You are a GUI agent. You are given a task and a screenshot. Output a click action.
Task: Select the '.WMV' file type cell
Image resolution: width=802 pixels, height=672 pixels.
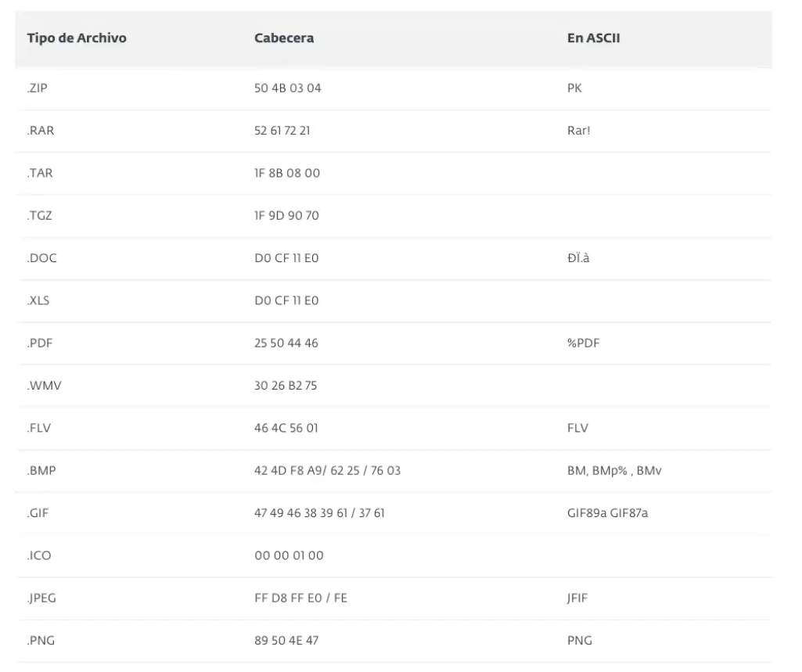[x=44, y=385]
